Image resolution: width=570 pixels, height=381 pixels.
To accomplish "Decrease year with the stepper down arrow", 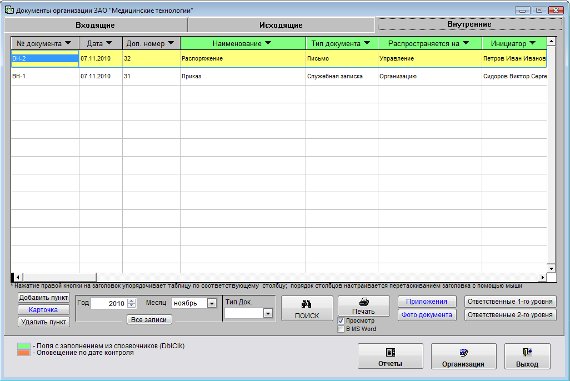I will [x=132, y=306].
